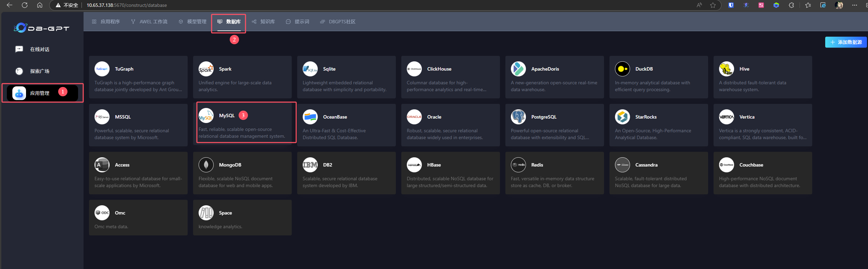Switch to the 提示词 tab

(x=298, y=22)
